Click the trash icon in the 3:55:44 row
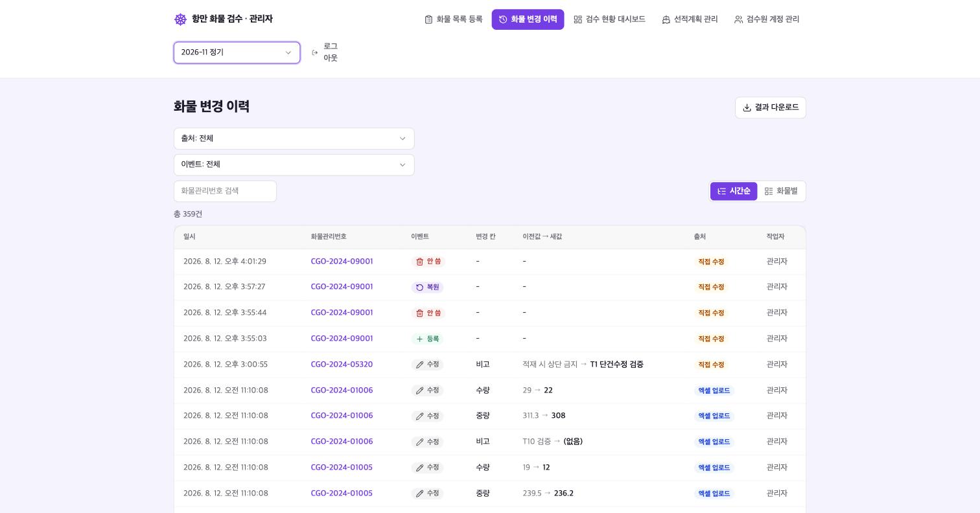Image resolution: width=980 pixels, height=513 pixels. [419, 313]
